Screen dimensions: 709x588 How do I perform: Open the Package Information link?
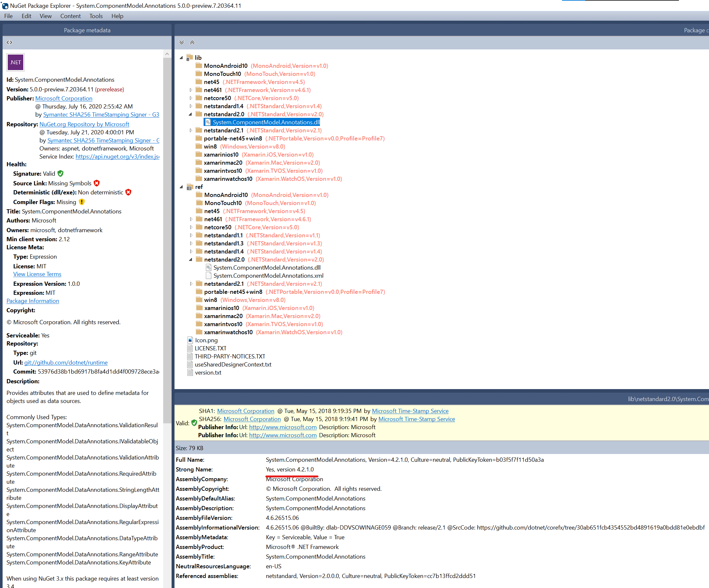click(x=32, y=301)
